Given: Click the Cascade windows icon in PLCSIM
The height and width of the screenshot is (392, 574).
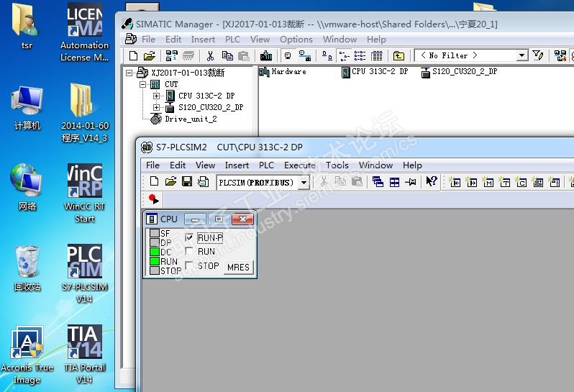Looking at the screenshot, I should 378,181.
